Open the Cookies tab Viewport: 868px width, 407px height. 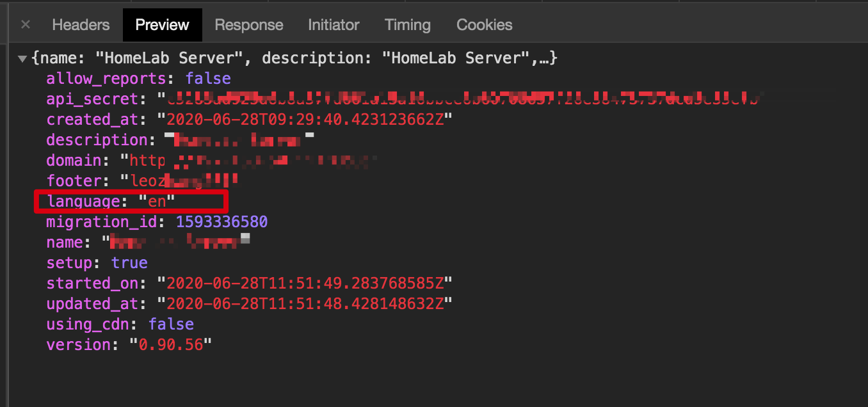484,24
